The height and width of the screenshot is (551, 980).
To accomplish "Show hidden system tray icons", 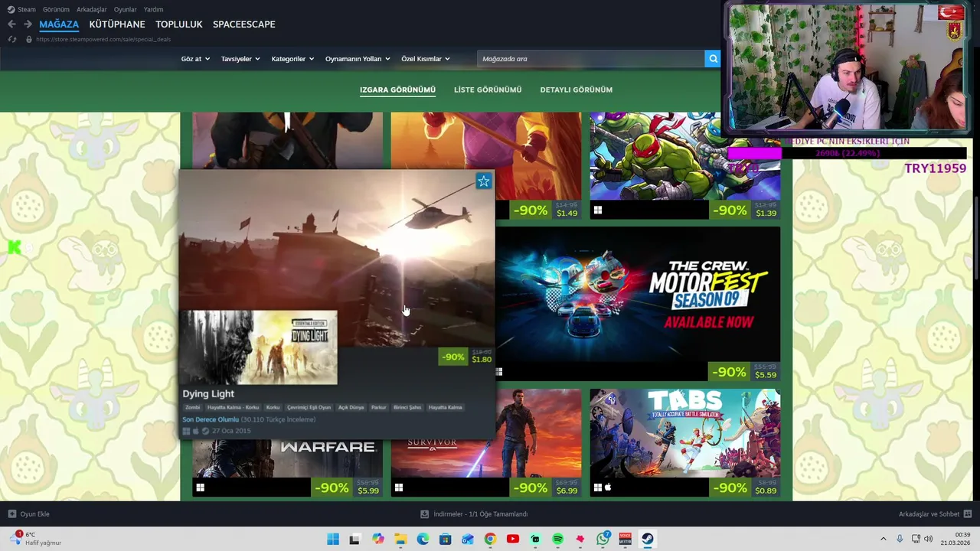I will [883, 539].
